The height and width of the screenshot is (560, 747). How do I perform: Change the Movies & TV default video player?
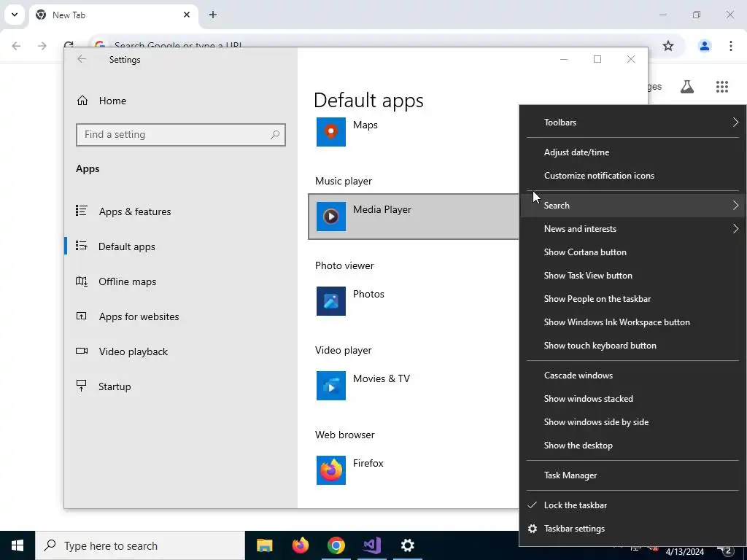pyautogui.click(x=414, y=386)
